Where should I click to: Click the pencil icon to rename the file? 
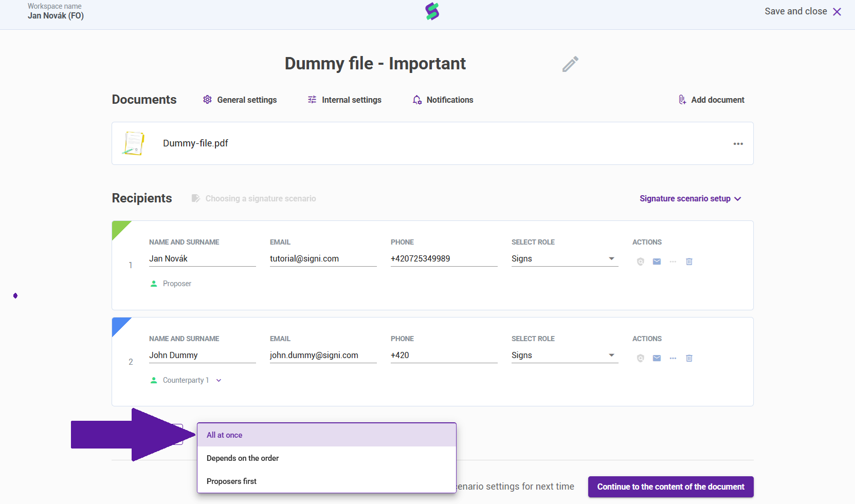pyautogui.click(x=570, y=64)
